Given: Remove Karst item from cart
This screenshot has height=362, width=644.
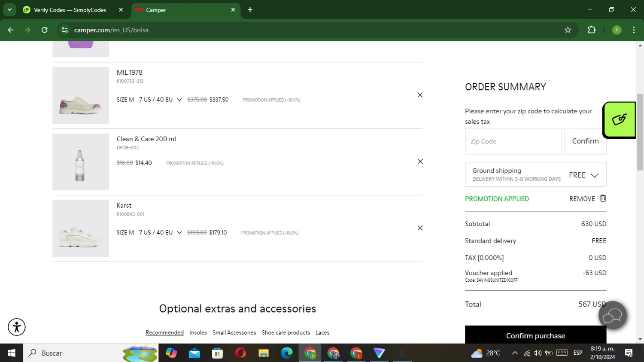Looking at the screenshot, I should (x=420, y=228).
